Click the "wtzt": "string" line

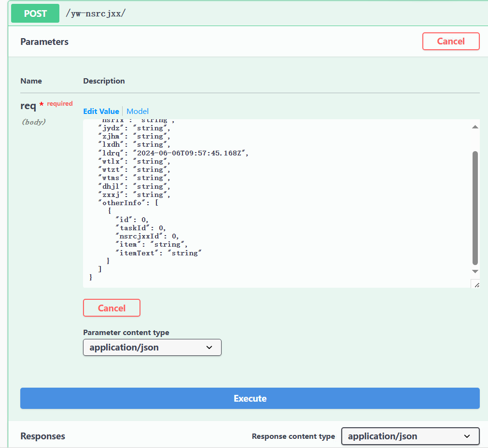(x=134, y=169)
